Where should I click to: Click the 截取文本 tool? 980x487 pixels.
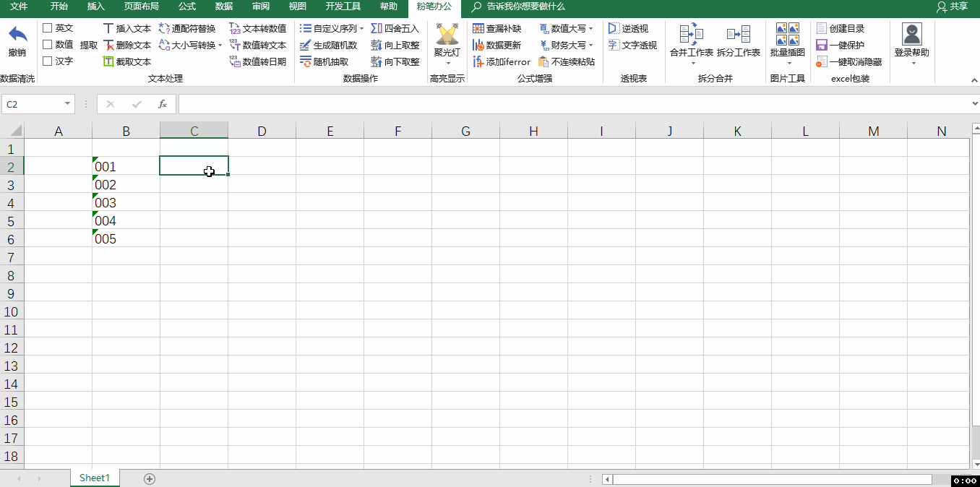click(127, 61)
